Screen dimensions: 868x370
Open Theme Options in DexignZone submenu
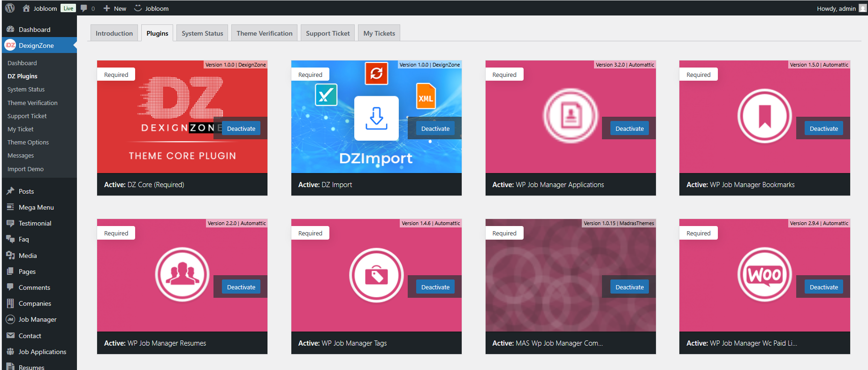[x=28, y=142]
